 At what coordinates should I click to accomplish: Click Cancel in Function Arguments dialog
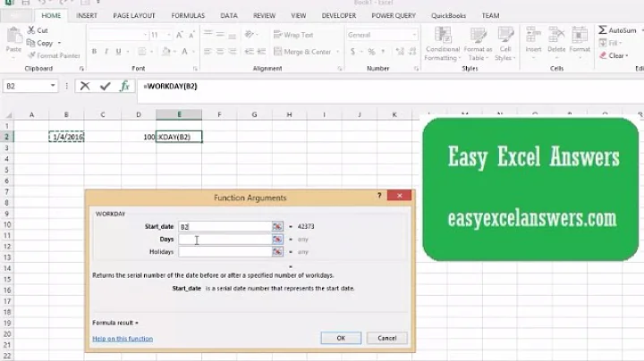pos(387,338)
